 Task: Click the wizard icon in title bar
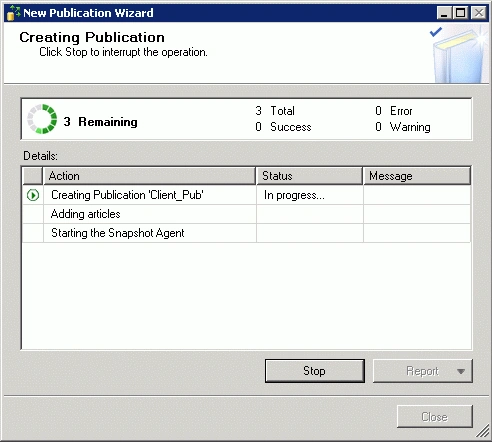[x=14, y=13]
